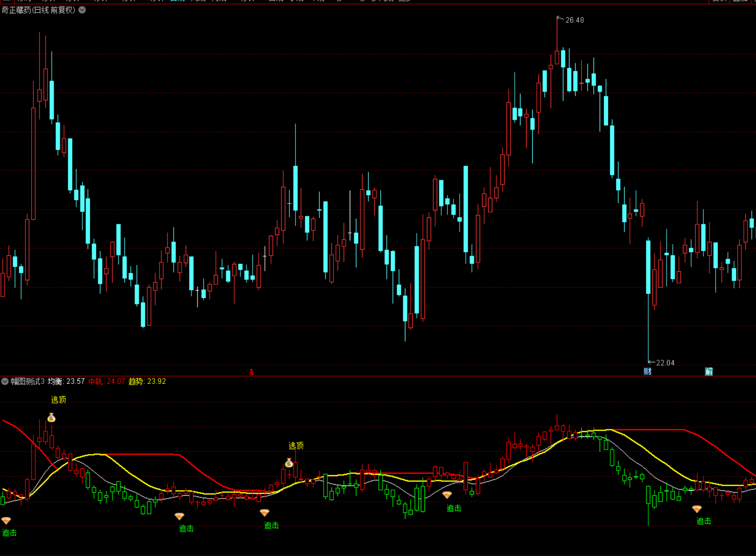The width and height of the screenshot is (756, 556).
Task: Click the diamond icon above the third 追击
Action: (265, 513)
